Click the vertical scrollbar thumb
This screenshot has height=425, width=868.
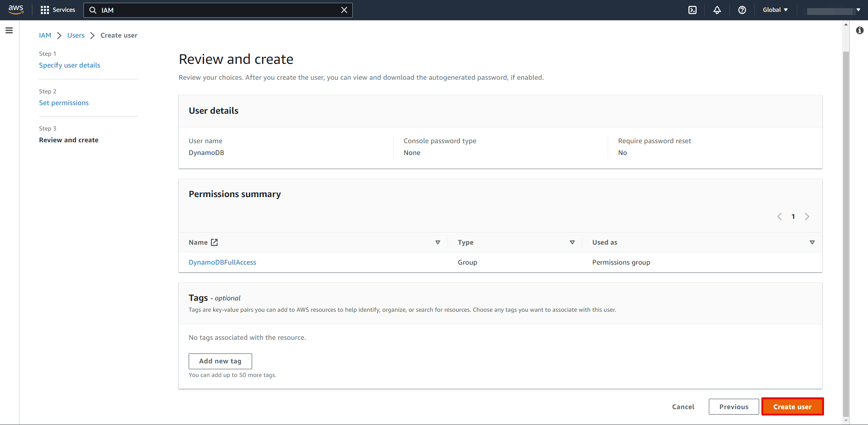click(846, 233)
